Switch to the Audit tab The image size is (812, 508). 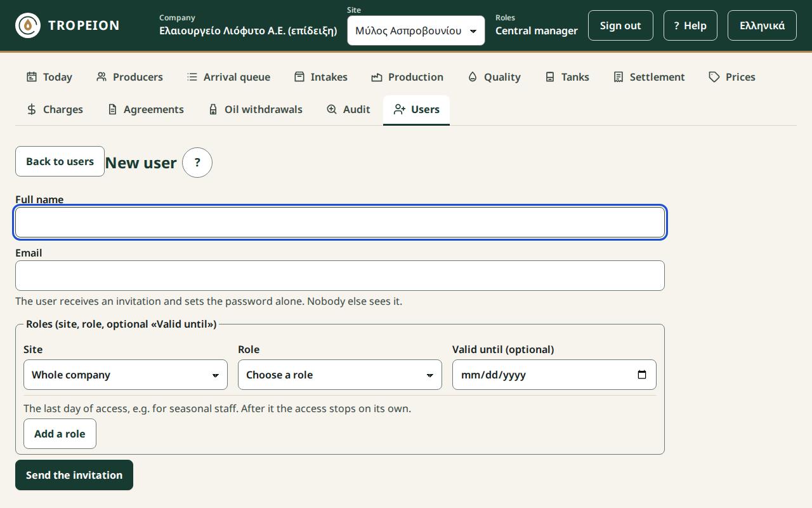(348, 109)
